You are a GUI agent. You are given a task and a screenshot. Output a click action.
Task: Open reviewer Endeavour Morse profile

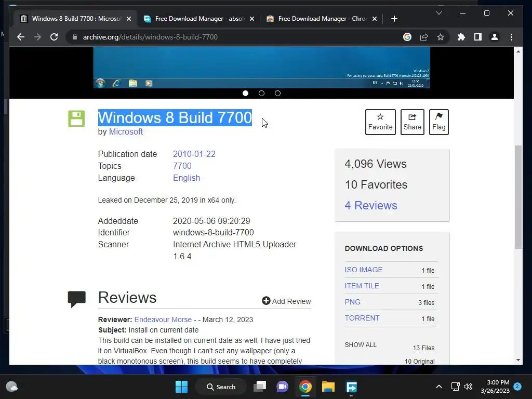coord(163,320)
